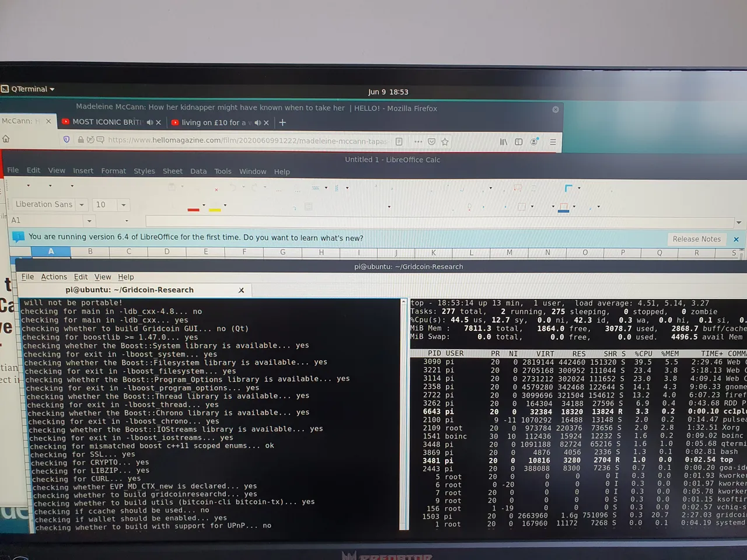Bookmark this page with the star
Viewport: 747px width, 560px height.
[x=445, y=142]
